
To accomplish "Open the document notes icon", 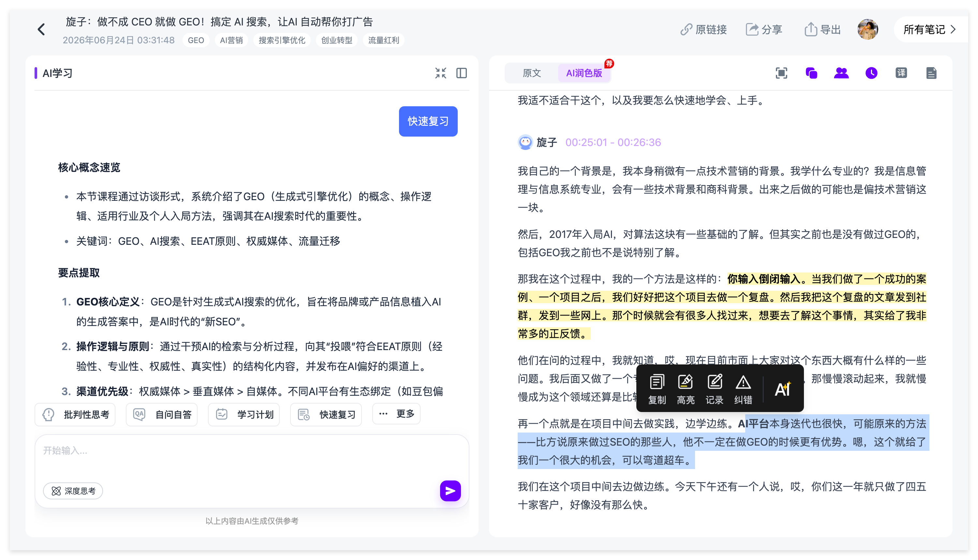I will point(931,73).
